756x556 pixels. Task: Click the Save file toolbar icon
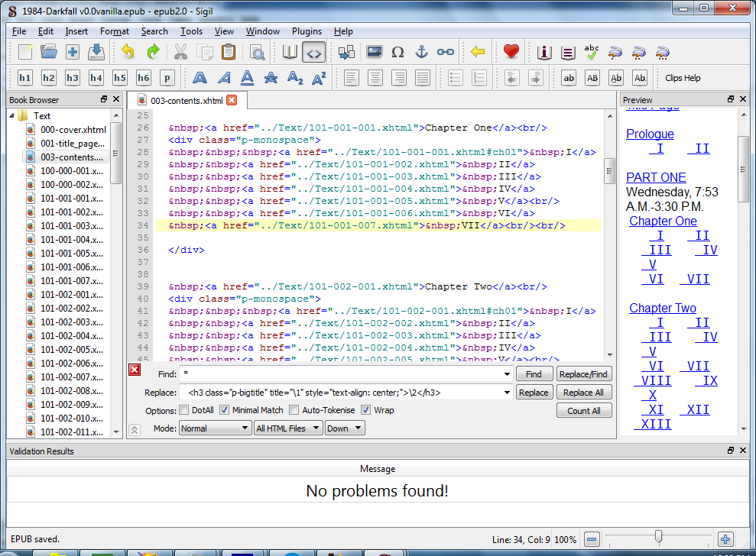96,52
